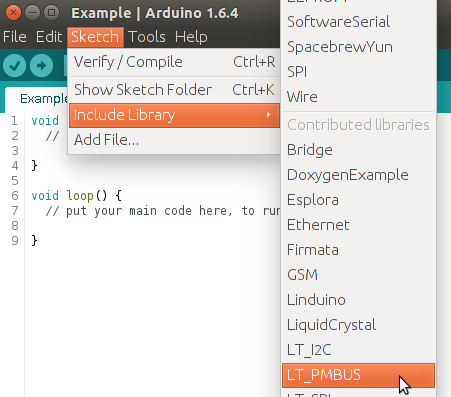The image size is (451, 397).
Task: Click the Upload arrow toolbar icon
Action: pos(41,65)
